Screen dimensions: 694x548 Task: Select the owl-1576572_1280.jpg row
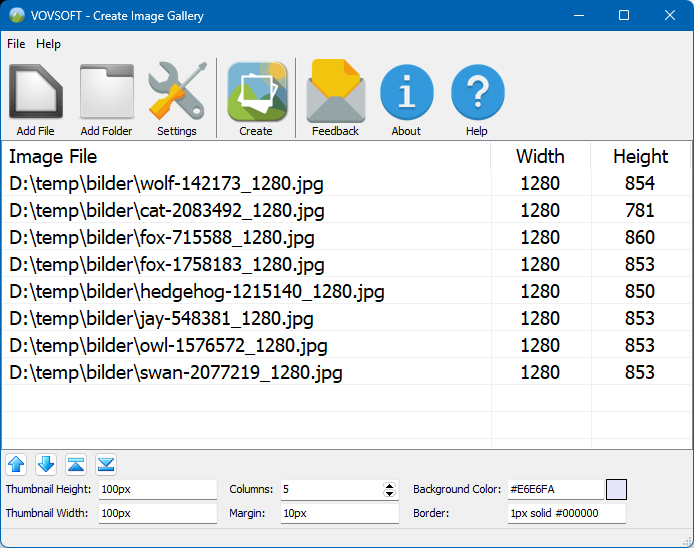click(347, 345)
